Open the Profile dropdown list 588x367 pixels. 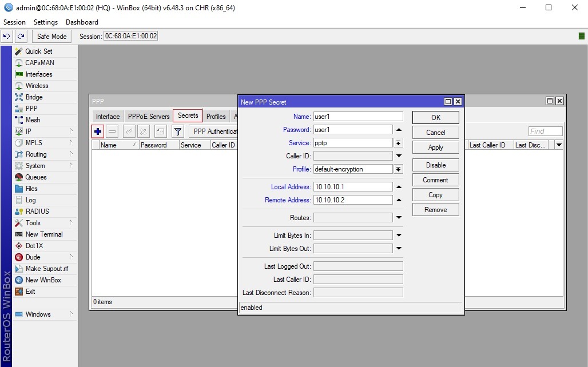point(399,169)
